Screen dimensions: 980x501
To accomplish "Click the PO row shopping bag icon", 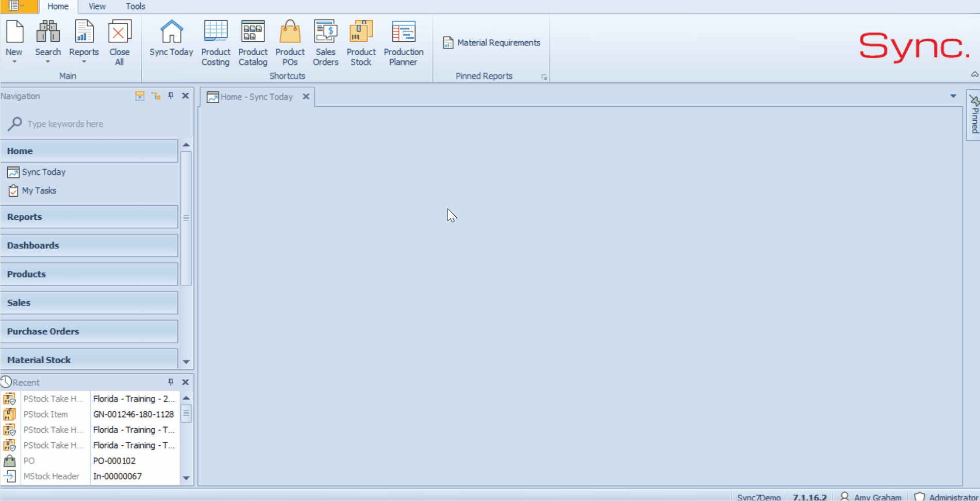I will [x=9, y=461].
